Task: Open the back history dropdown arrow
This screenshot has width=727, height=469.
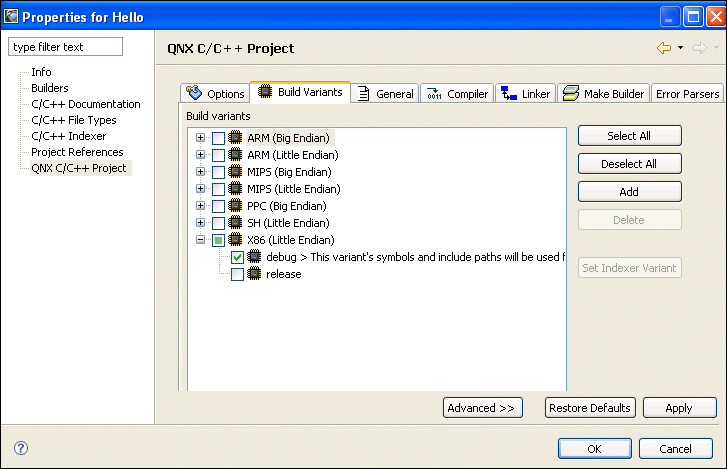Action: [680, 48]
